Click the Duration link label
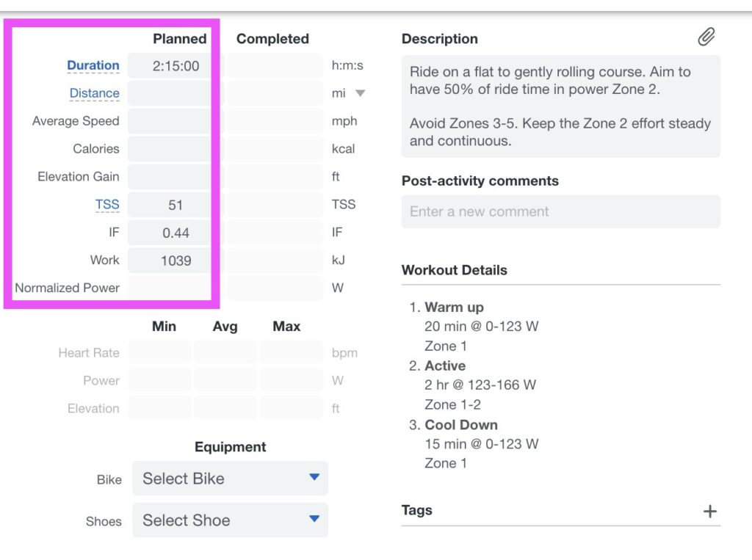Viewport: 752px width, 560px height. pos(93,65)
